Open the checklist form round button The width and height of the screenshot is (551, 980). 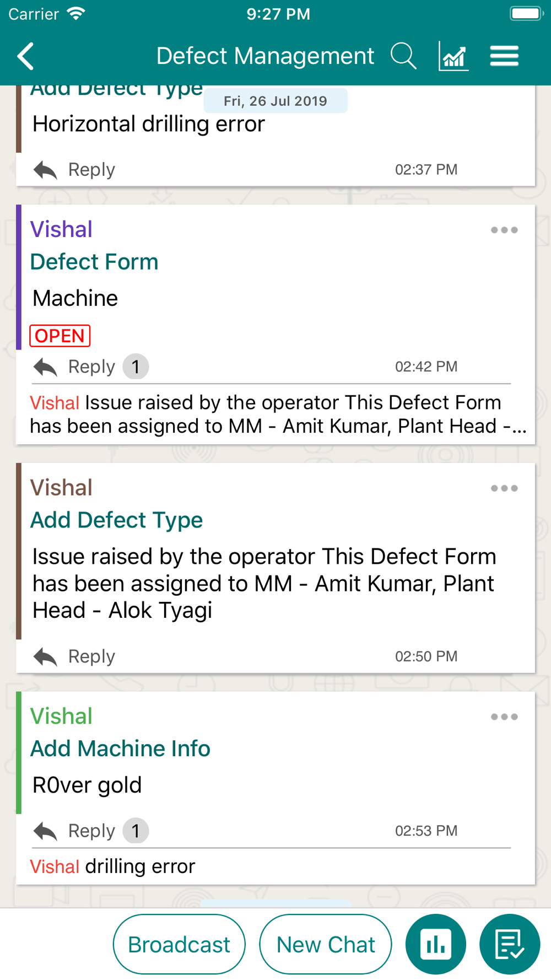tap(510, 944)
